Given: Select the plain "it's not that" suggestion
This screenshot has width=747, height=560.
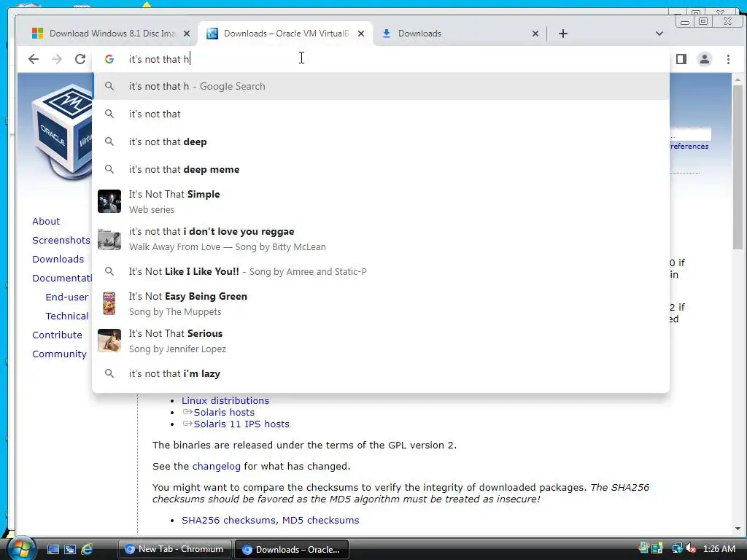Looking at the screenshot, I should pyautogui.click(x=381, y=114).
